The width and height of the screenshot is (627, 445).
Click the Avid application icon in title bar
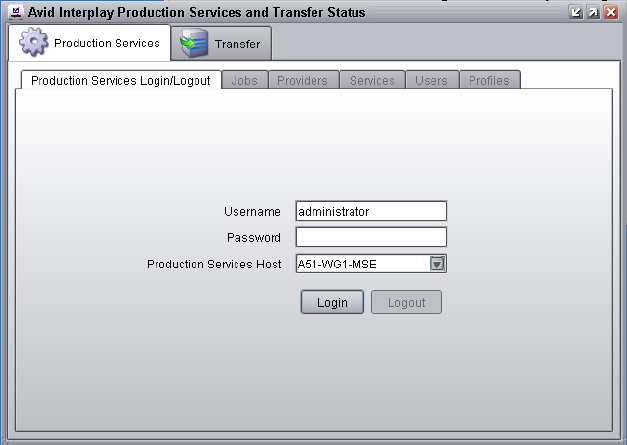pos(16,12)
